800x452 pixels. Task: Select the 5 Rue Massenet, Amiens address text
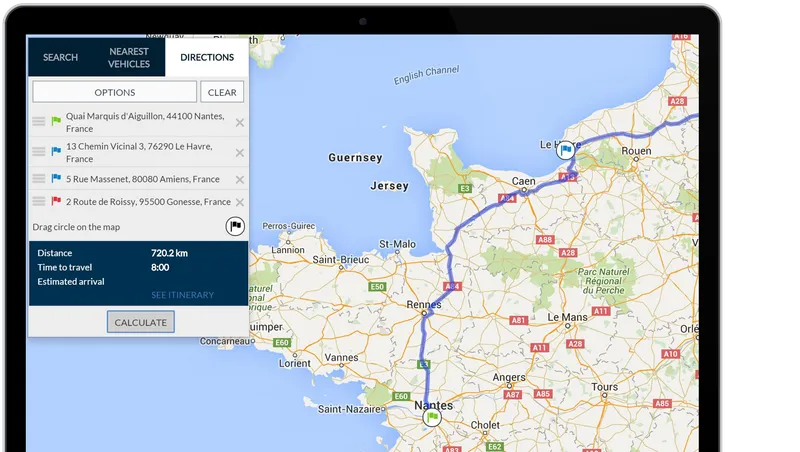pyautogui.click(x=142, y=179)
